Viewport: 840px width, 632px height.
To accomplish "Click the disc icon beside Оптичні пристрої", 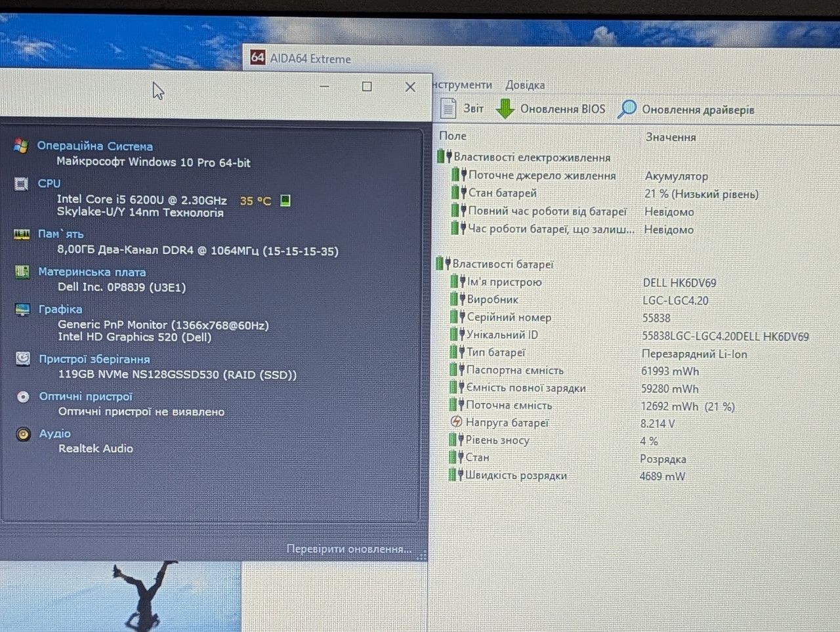I will point(23,396).
